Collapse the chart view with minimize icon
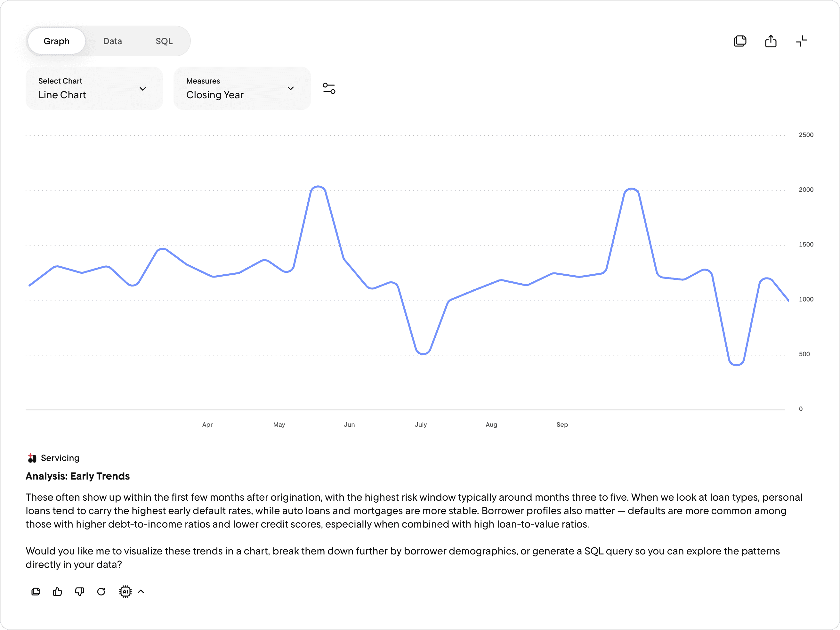This screenshot has width=840, height=630. pyautogui.click(x=801, y=41)
